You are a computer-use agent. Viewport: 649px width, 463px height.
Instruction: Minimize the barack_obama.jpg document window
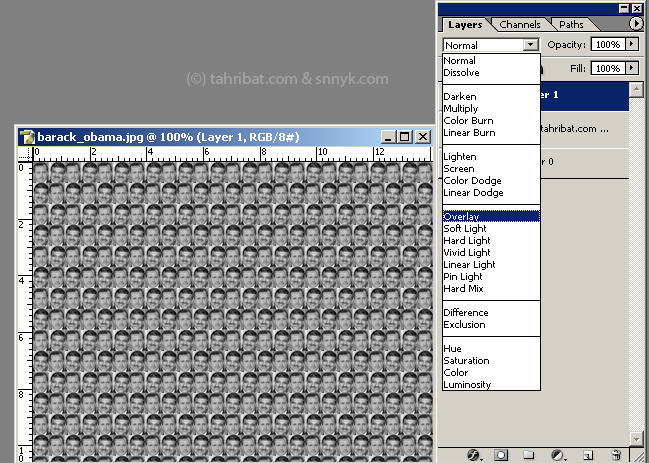[x=388, y=137]
